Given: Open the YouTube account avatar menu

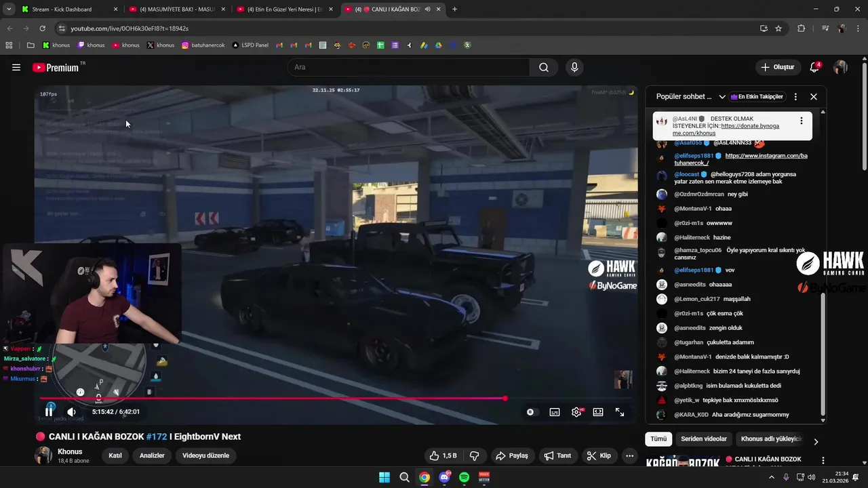Looking at the screenshot, I should [x=840, y=67].
